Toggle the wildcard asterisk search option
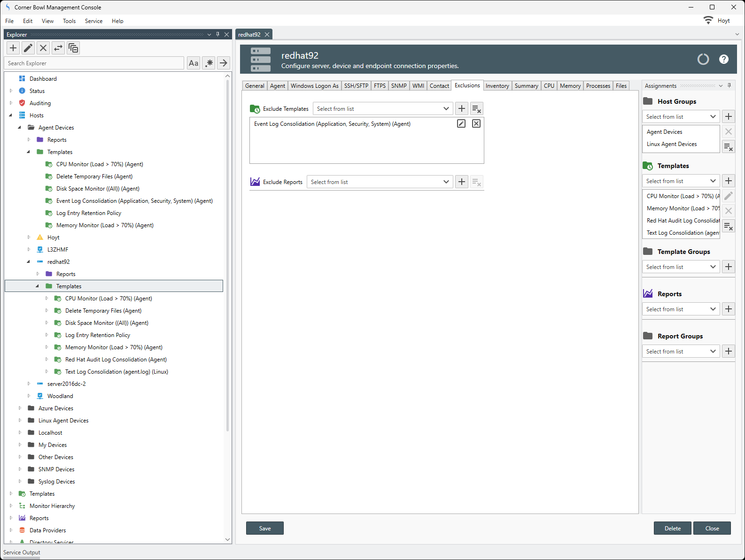The image size is (745, 560). [209, 63]
